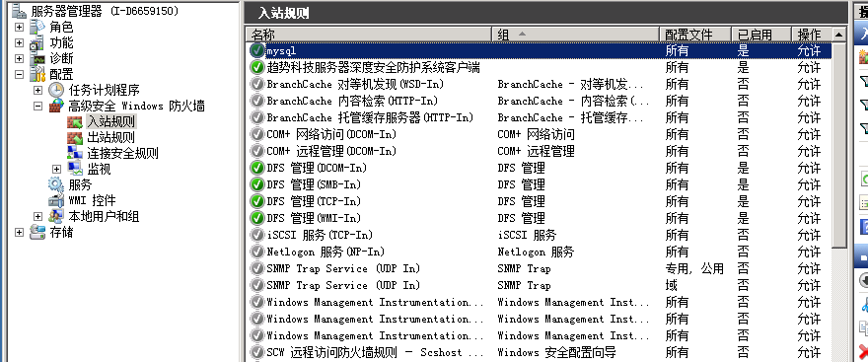
Task: Click the gray icon beside SCW 远程访问防火墙规则
Action: click(256, 352)
